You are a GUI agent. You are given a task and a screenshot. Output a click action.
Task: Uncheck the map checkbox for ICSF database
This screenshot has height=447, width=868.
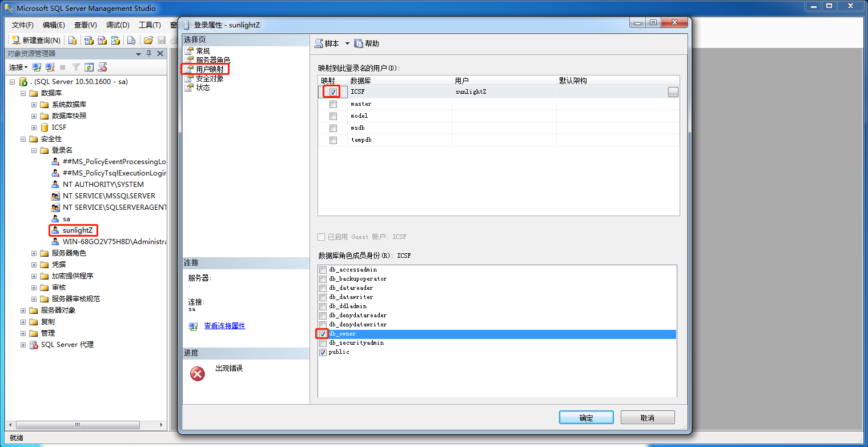tap(333, 92)
